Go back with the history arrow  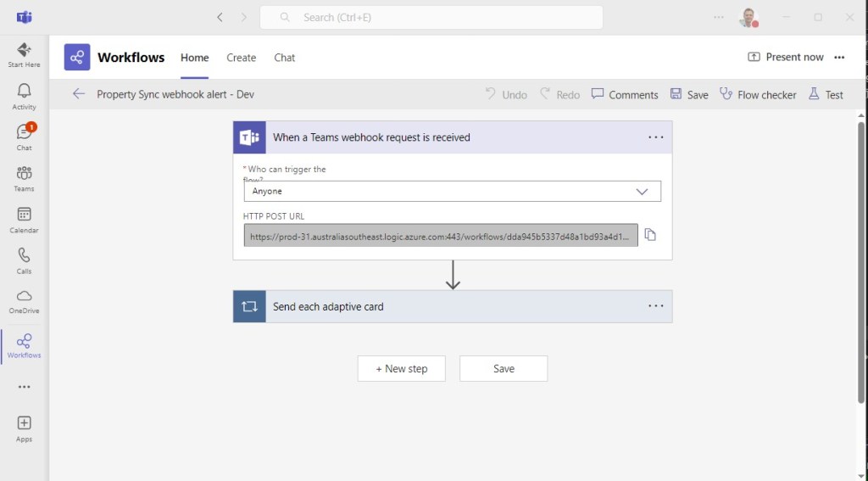click(220, 17)
